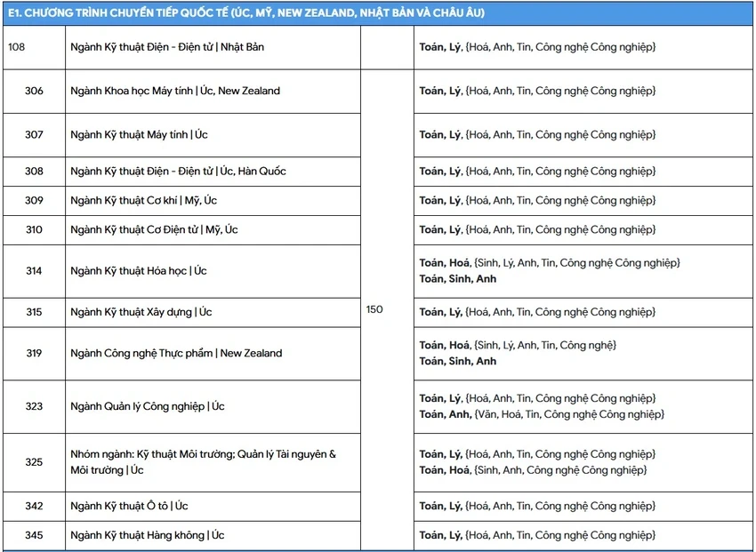Select program code 323 cell
756x552 pixels.
34,406
